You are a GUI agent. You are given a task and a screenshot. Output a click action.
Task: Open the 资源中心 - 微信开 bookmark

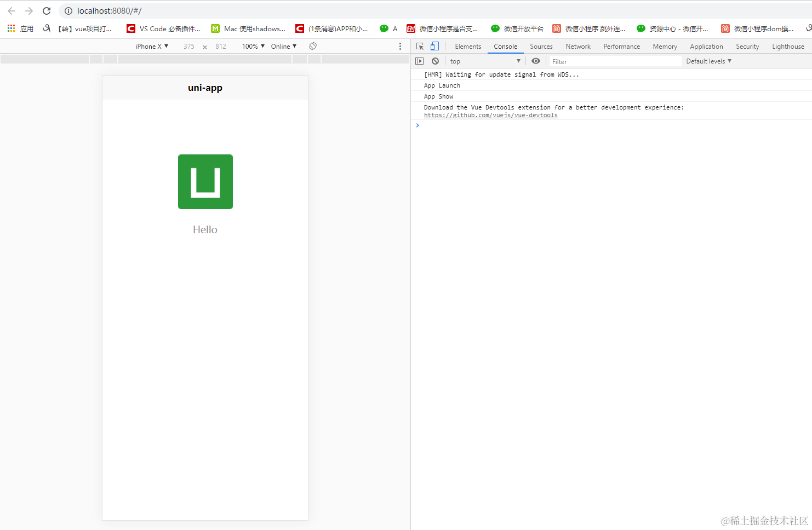(672, 28)
